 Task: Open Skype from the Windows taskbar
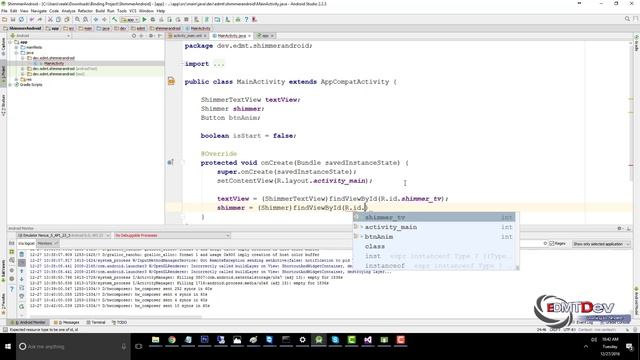(335, 340)
